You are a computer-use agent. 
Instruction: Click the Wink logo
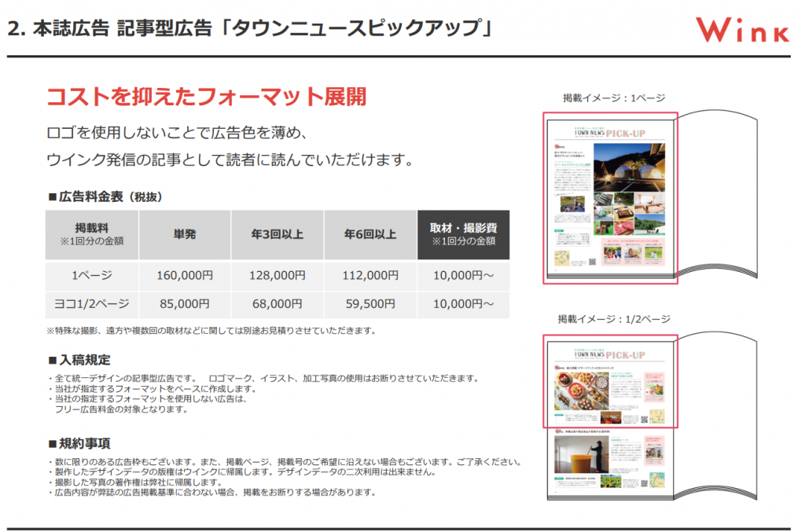(743, 30)
